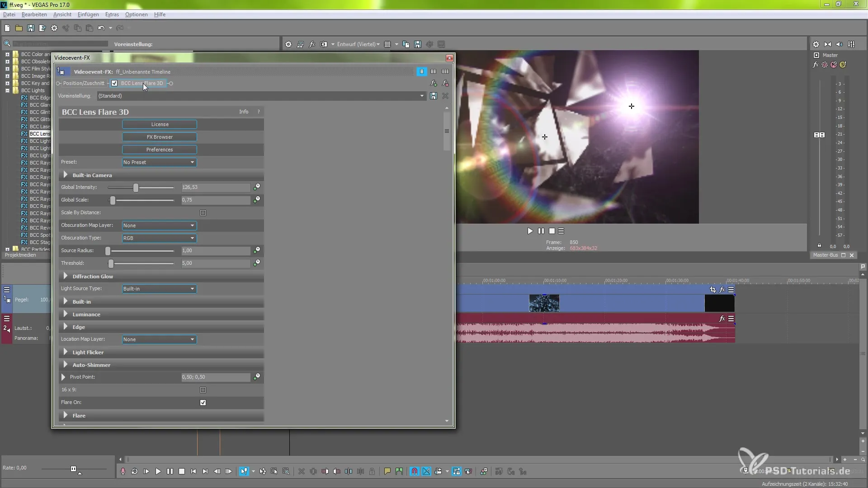Enable snapping with the magnet icon
Viewport: 868px width, 488px height.
tap(415, 471)
